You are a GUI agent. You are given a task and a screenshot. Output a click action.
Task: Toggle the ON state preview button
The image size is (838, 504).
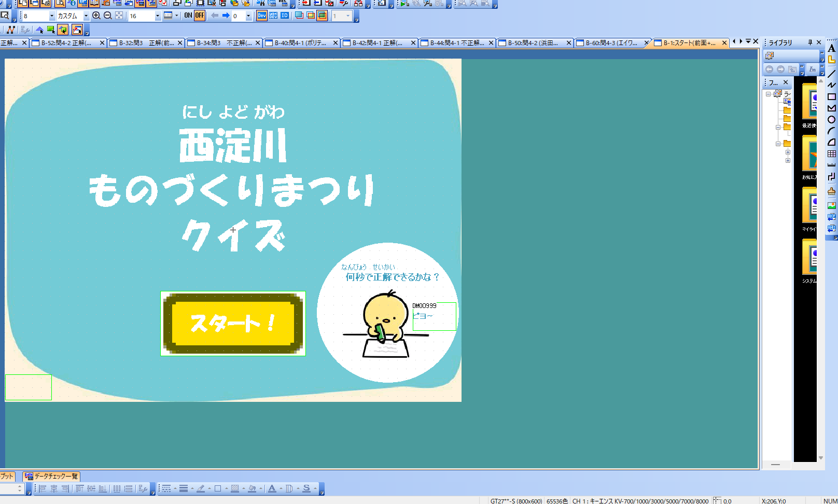tap(188, 16)
